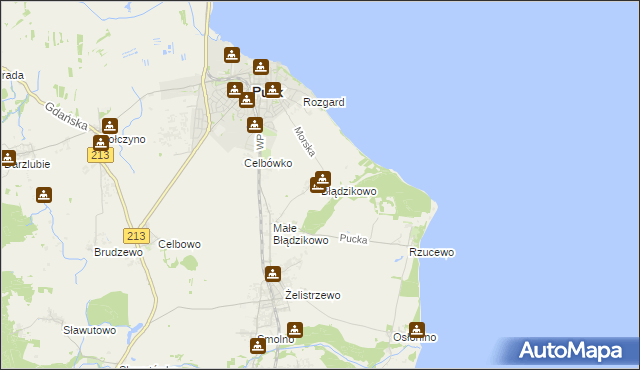This screenshot has height=370, width=640.
Task: Select the Rzucewo village label
Action: point(431,253)
